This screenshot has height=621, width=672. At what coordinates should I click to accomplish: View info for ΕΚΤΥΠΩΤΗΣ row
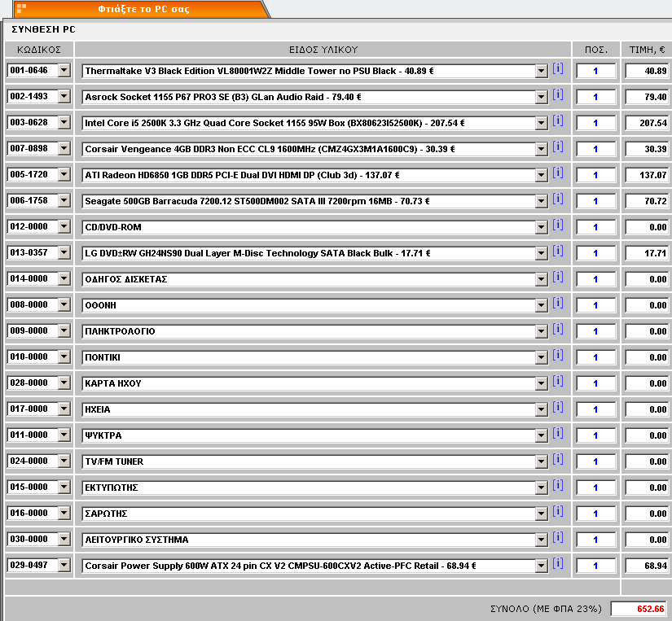pos(558,485)
